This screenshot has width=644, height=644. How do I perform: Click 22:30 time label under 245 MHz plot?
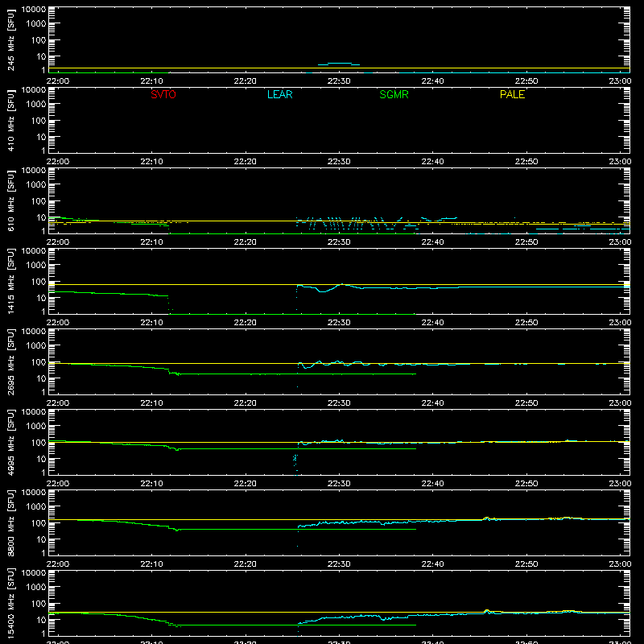click(339, 81)
